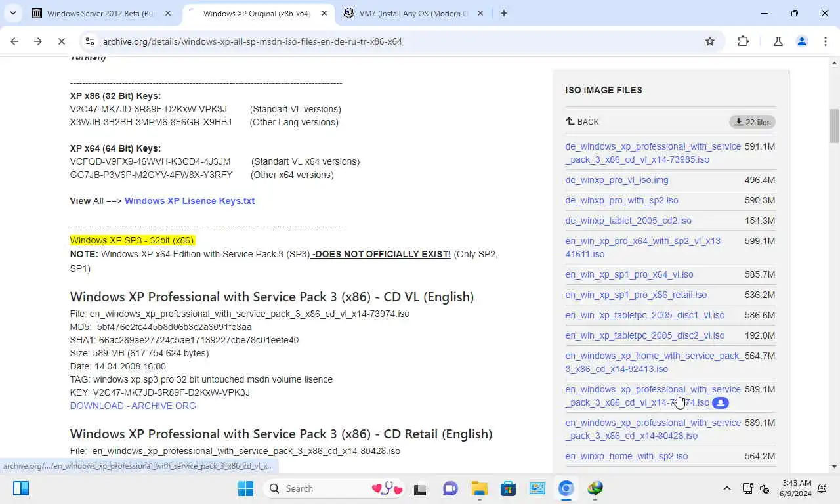Open en_windows_xp_home x14-92413.iso link
This screenshot has width=840, height=504.
[654, 362]
